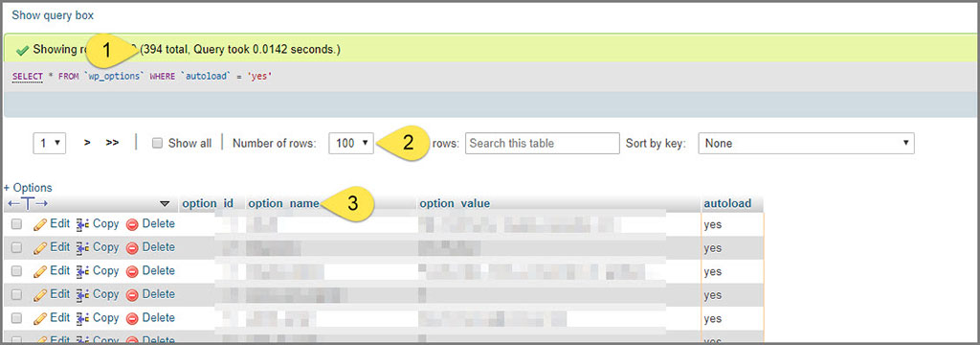Screen dimensions: 980x345
Task: Check the Show all checkbox
Action: (158, 144)
